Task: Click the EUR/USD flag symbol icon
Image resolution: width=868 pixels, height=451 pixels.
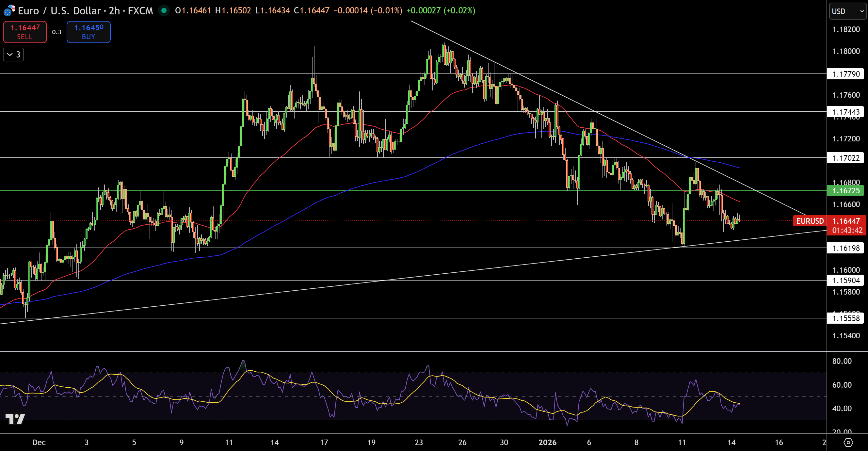Action: pos(9,10)
